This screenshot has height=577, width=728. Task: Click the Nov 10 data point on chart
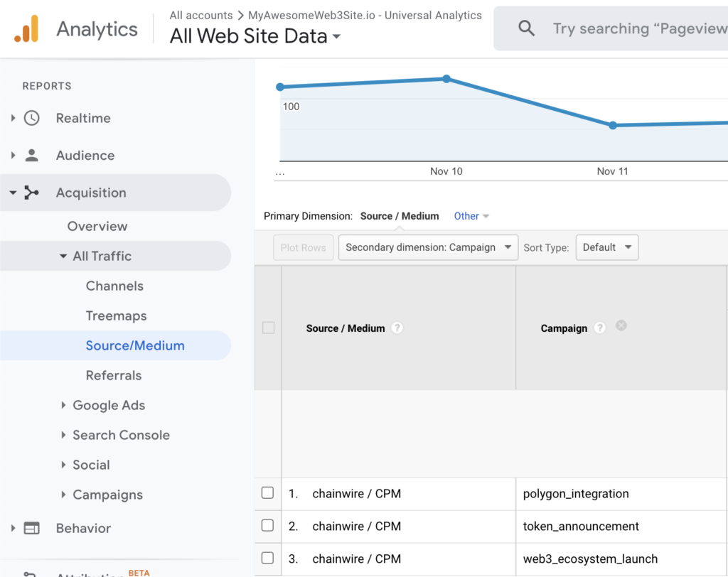446,79
